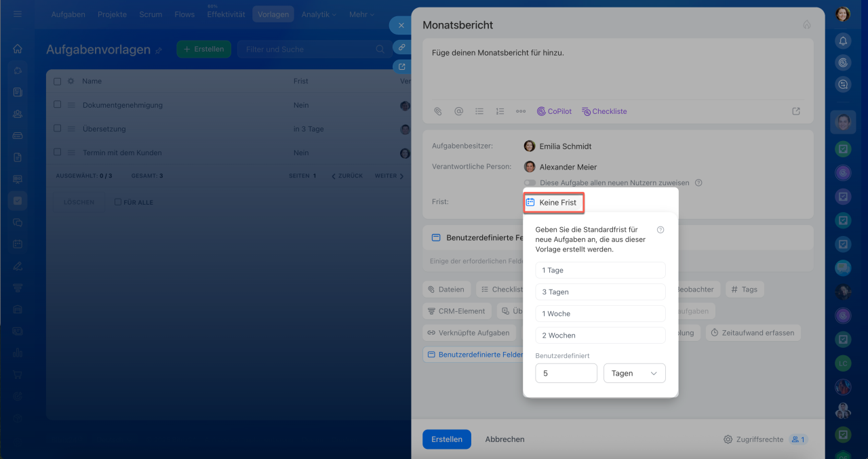Viewport: 868px width, 459px height.
Task: Open the calendar icon in left sidebar
Action: [18, 244]
